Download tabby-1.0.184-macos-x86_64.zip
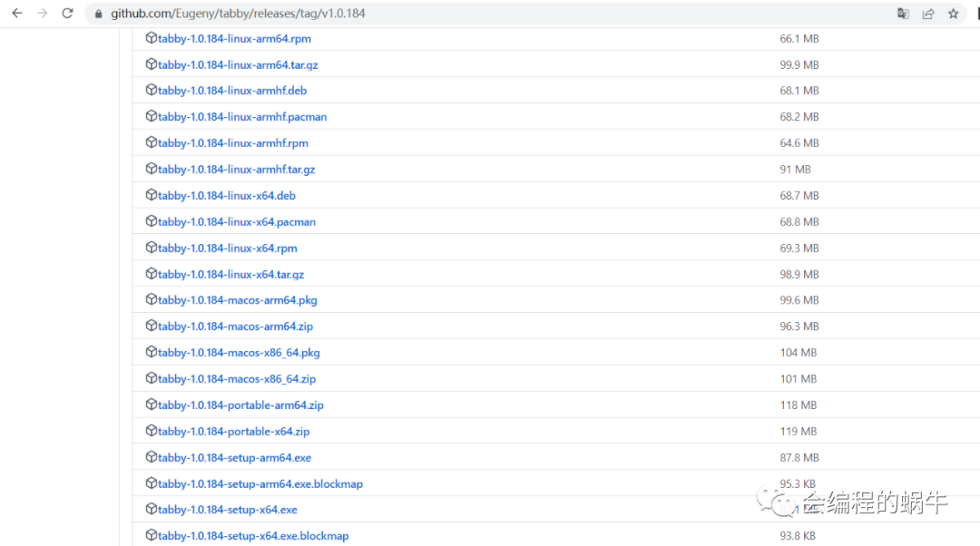Image resolution: width=980 pixels, height=546 pixels. pyautogui.click(x=237, y=379)
